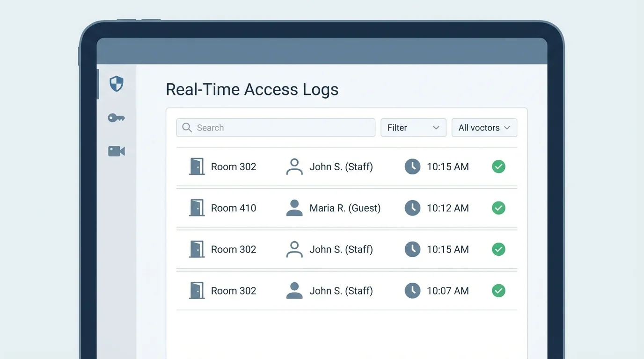The width and height of the screenshot is (644, 359).
Task: Click the door icon in the first Room 302 row
Action: (x=197, y=166)
